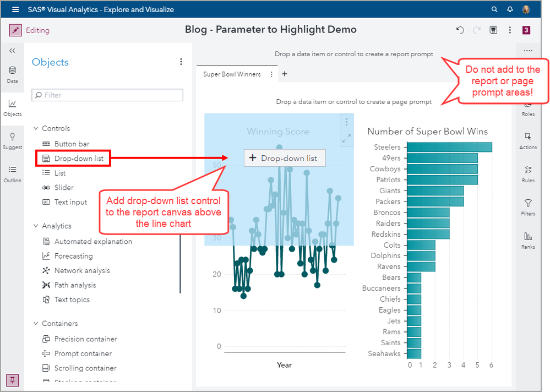Add a new page with plus tab
Image resolution: width=550 pixels, height=392 pixels.
pos(285,74)
